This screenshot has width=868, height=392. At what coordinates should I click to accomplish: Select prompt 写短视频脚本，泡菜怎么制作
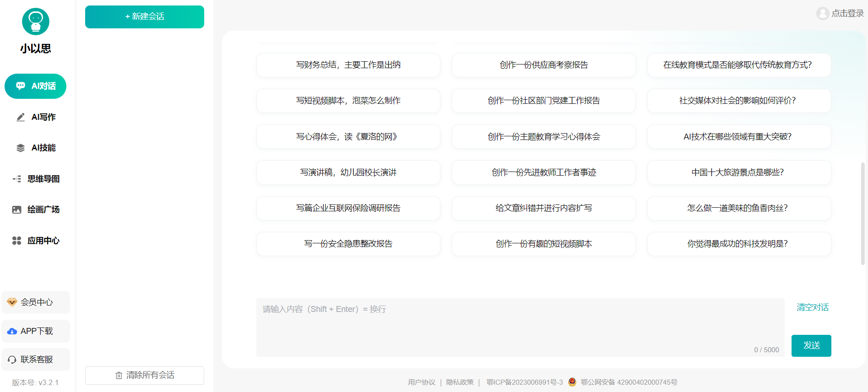point(348,101)
